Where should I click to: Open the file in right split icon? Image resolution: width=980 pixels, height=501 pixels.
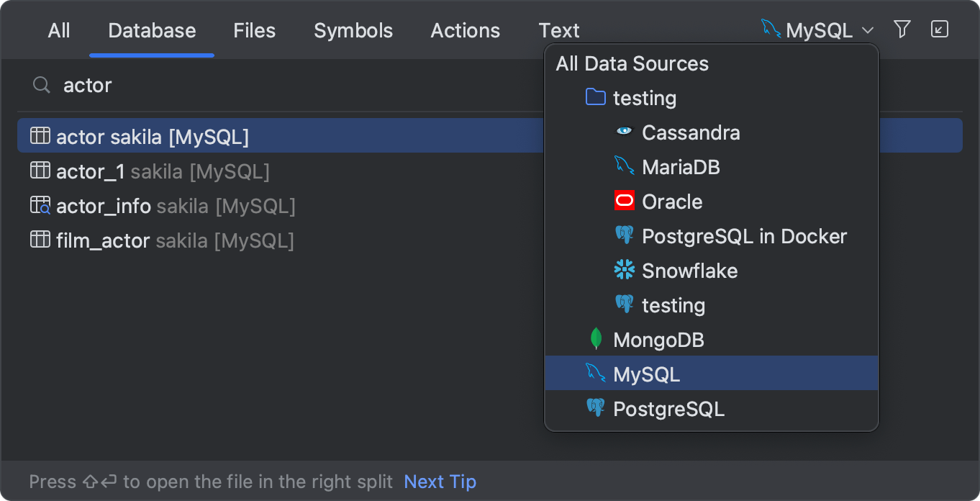pos(940,30)
